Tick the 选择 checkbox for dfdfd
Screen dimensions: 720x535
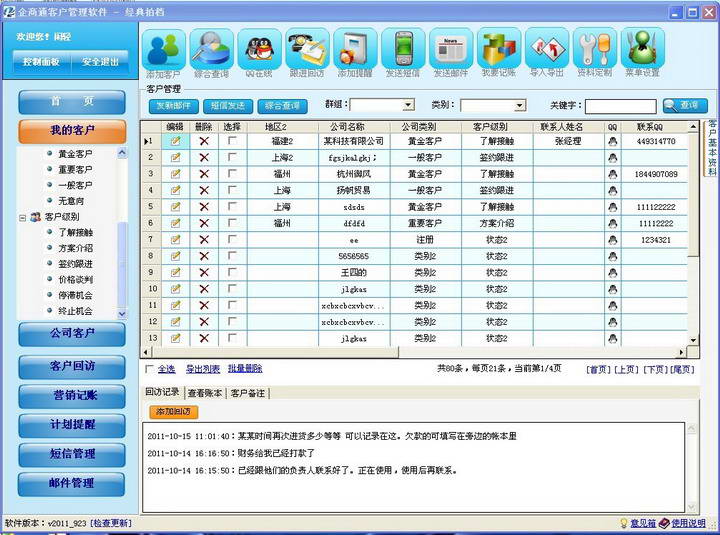[x=232, y=223]
